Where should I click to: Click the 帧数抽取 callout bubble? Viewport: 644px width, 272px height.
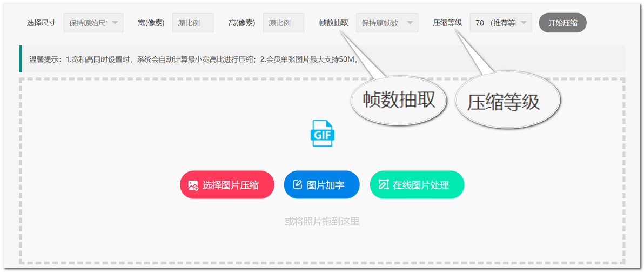(x=399, y=100)
